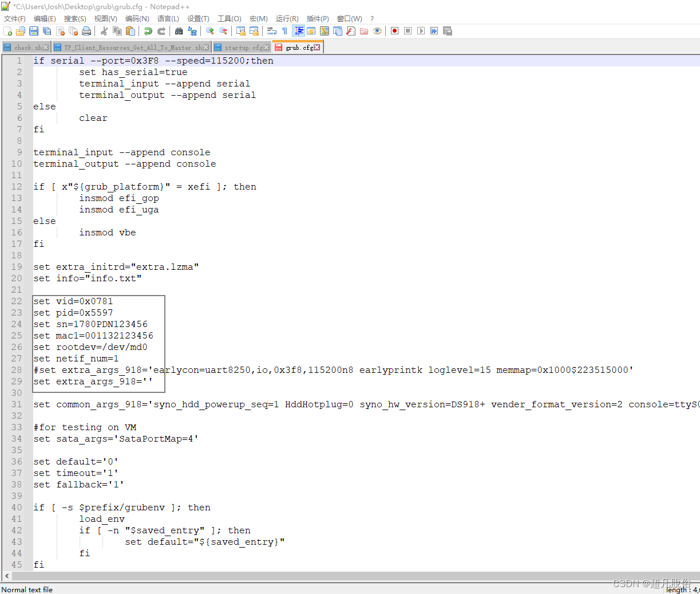The image size is (700, 594).
Task: Place cursor on 'set mac1=001132123456' line
Action: tap(93, 336)
